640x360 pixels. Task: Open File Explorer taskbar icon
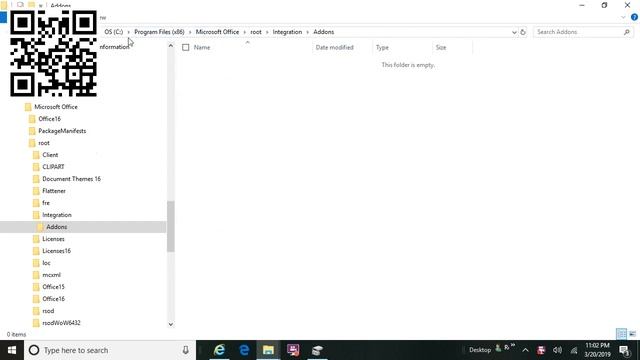click(268, 350)
